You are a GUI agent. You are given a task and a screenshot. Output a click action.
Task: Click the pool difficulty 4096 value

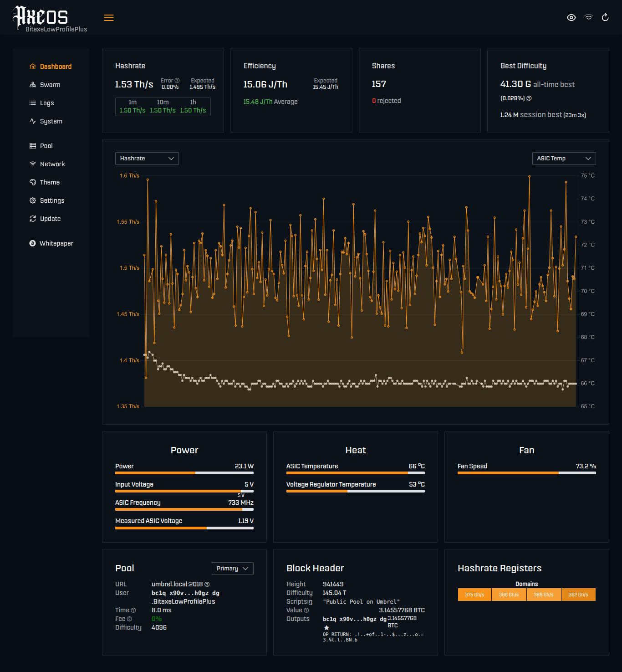159,627
